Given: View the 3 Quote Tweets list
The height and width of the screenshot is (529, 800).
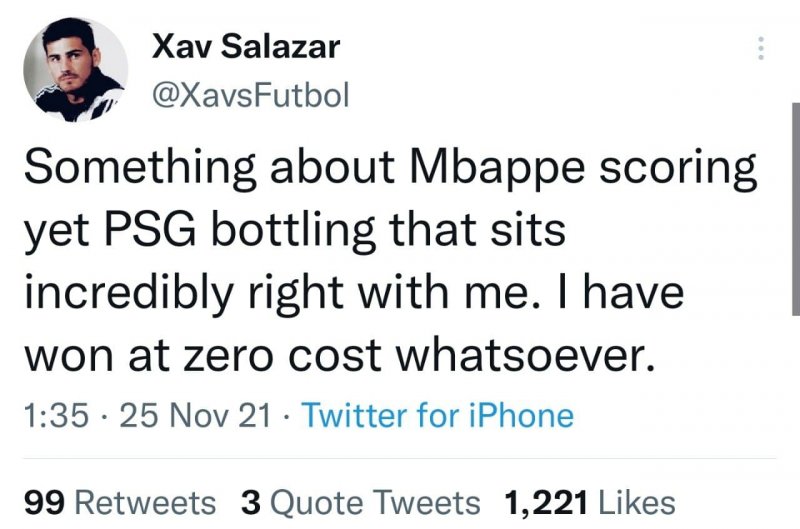Looking at the screenshot, I should (x=361, y=501).
